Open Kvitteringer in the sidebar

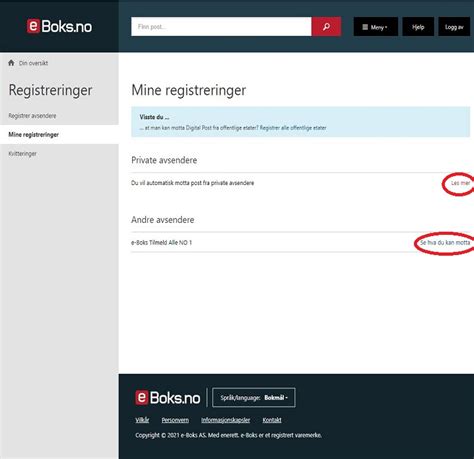(x=22, y=154)
